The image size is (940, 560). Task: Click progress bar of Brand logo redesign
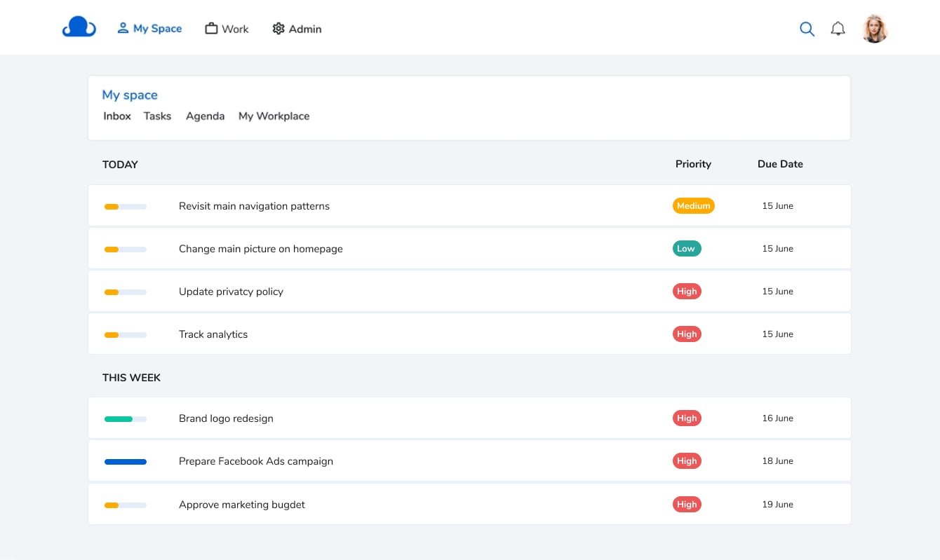coord(125,419)
